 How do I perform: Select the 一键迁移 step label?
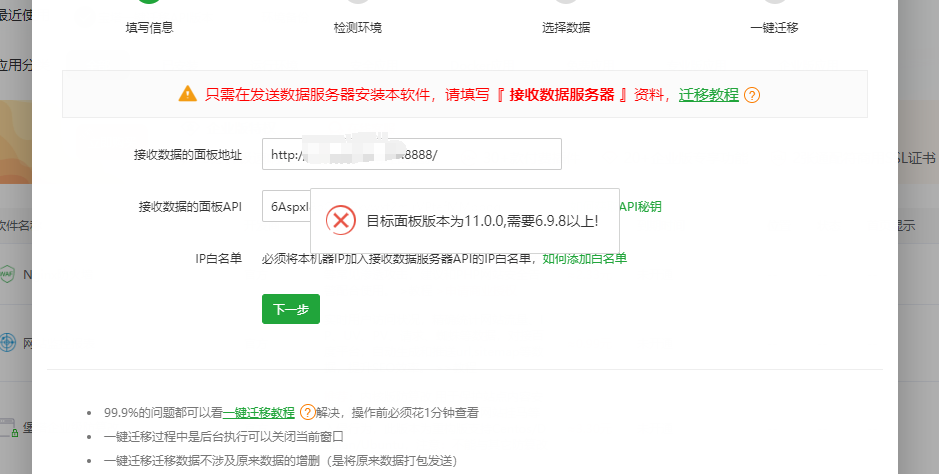coord(774,28)
